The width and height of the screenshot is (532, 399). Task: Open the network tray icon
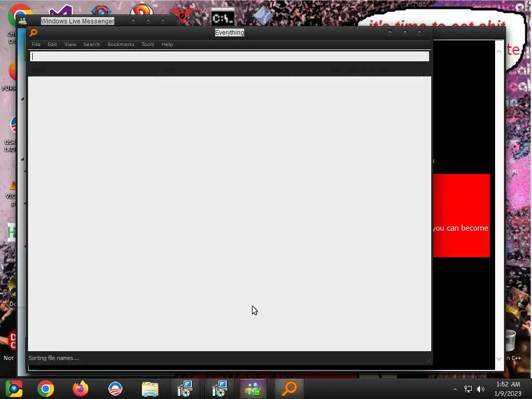pos(468,389)
